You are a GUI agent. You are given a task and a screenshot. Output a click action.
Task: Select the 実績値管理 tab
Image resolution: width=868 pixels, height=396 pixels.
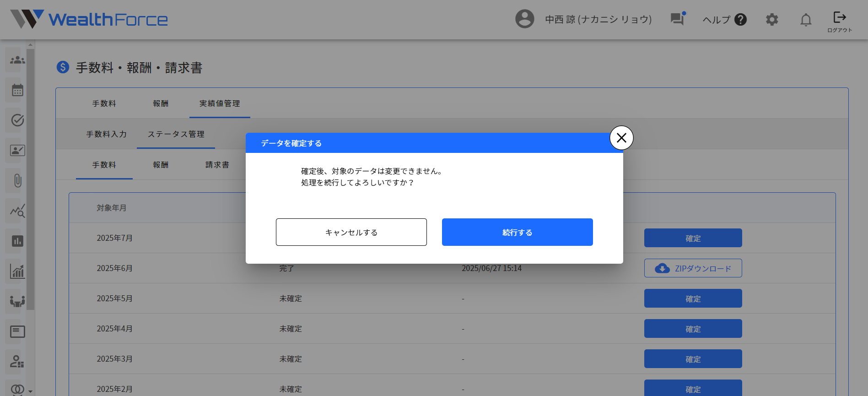pos(220,103)
